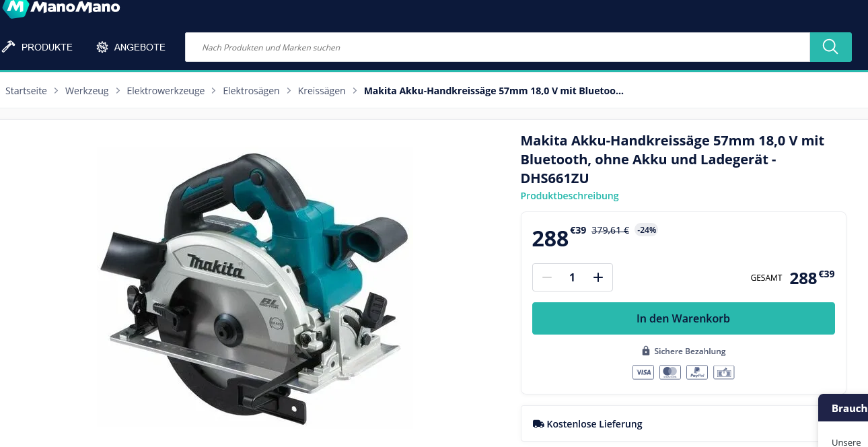
Task: Decrease quantity with the minus button
Action: (x=547, y=277)
